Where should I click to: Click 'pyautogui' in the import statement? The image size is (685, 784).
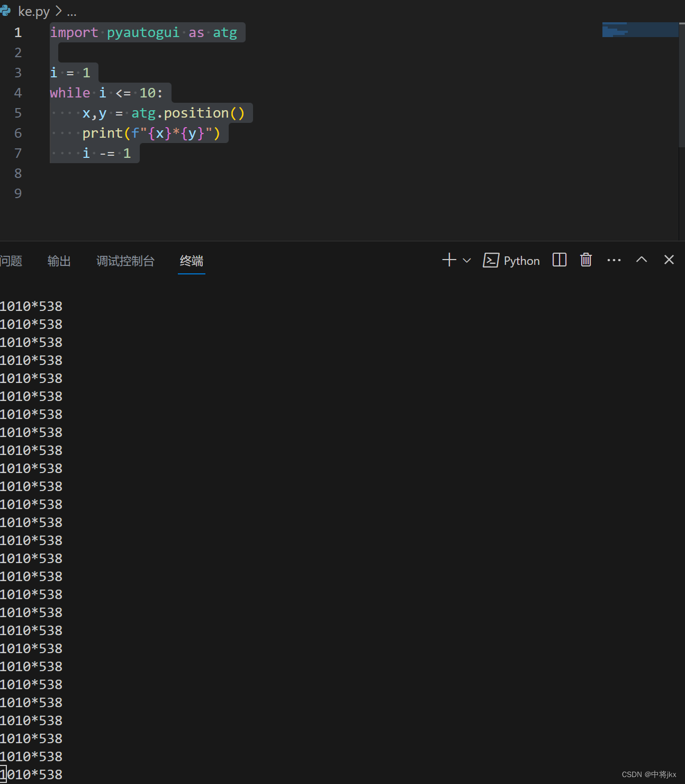[x=143, y=32]
